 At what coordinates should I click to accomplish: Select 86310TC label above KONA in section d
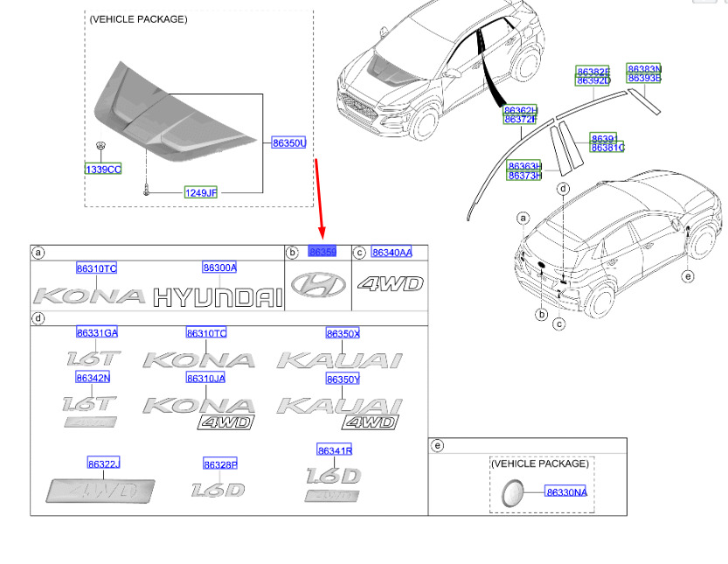tap(206, 333)
